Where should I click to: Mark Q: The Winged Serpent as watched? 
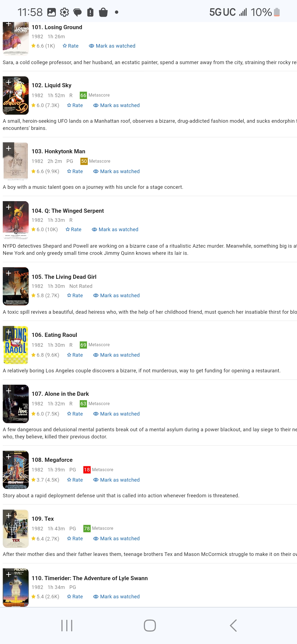coord(115,230)
